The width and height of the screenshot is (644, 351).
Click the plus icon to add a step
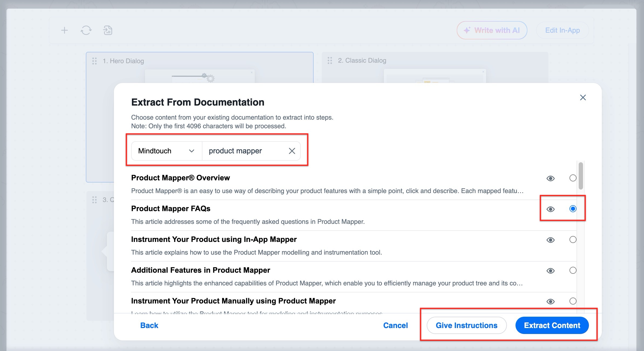[65, 30]
